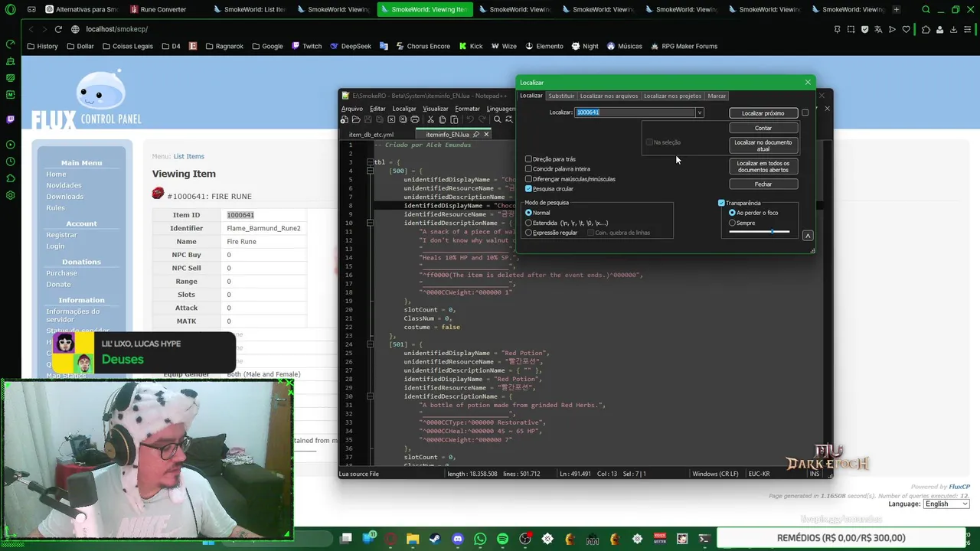Click the 'Localizar próximo' button
Viewport: 980px width, 551px height.
click(763, 113)
